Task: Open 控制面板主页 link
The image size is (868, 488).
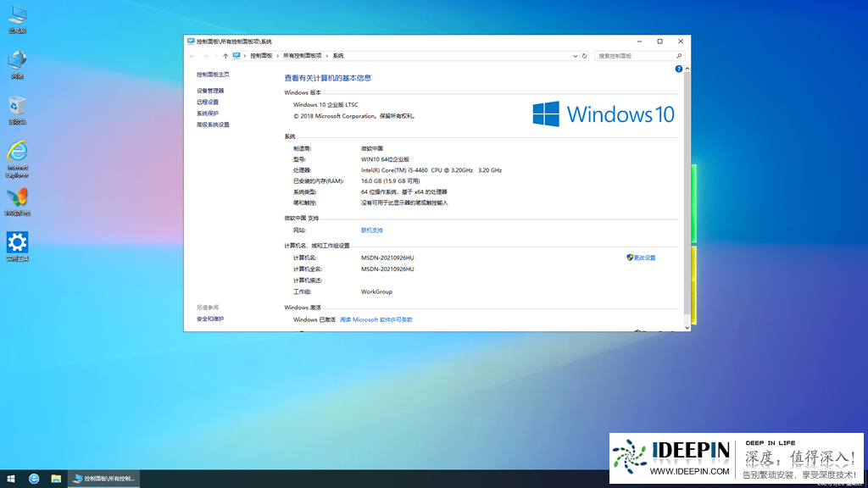Action: [x=213, y=75]
